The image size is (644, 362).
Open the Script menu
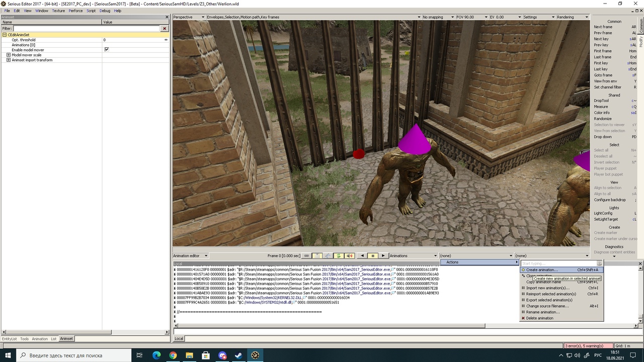tap(91, 11)
